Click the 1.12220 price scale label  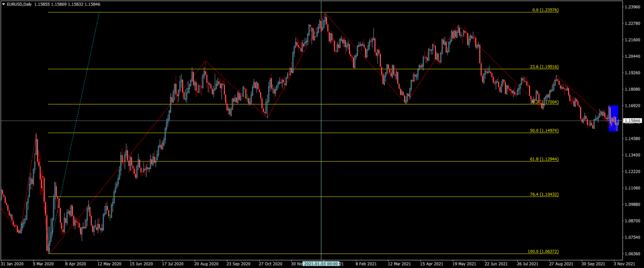(x=632, y=171)
